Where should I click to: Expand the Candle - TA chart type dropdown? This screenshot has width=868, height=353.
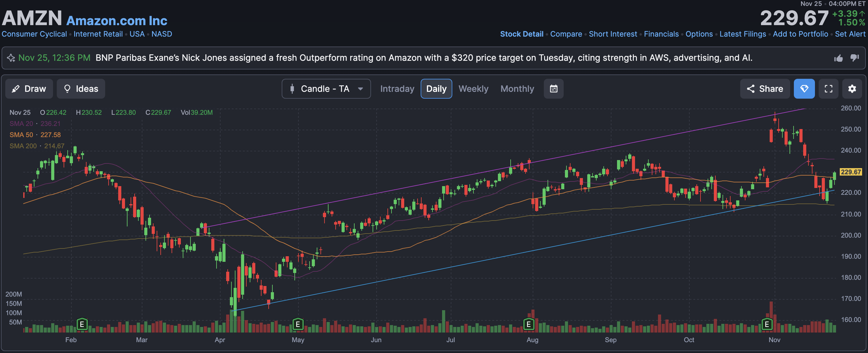click(326, 89)
